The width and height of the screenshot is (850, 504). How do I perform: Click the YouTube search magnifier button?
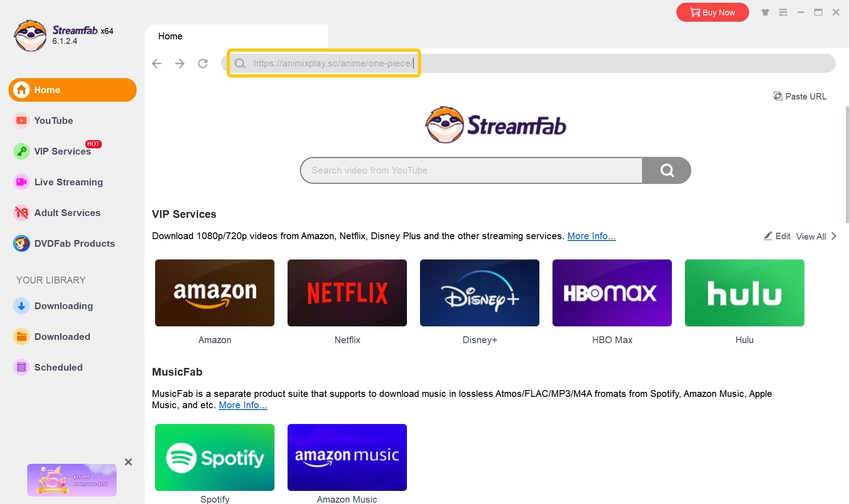tap(666, 170)
